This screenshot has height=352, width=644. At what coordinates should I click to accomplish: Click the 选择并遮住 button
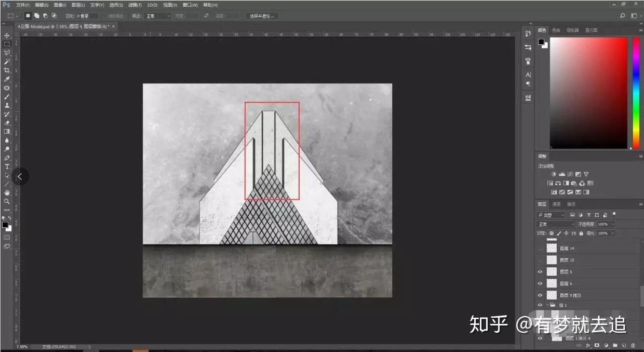pos(262,16)
